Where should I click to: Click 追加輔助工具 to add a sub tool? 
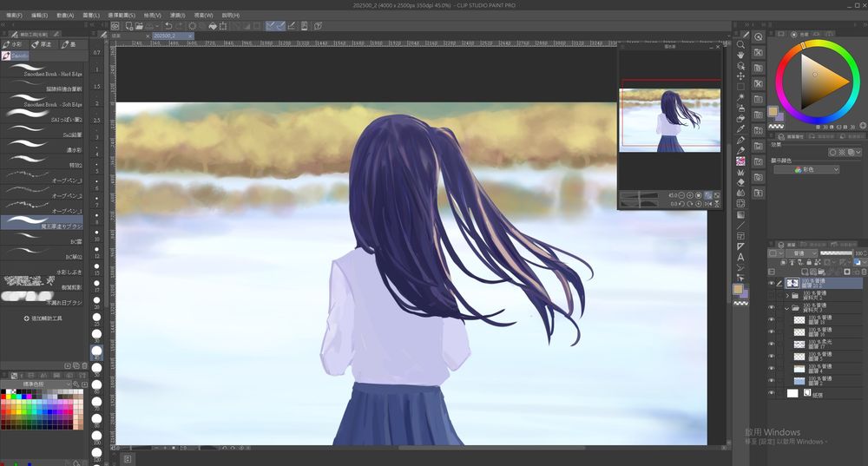pyautogui.click(x=43, y=318)
